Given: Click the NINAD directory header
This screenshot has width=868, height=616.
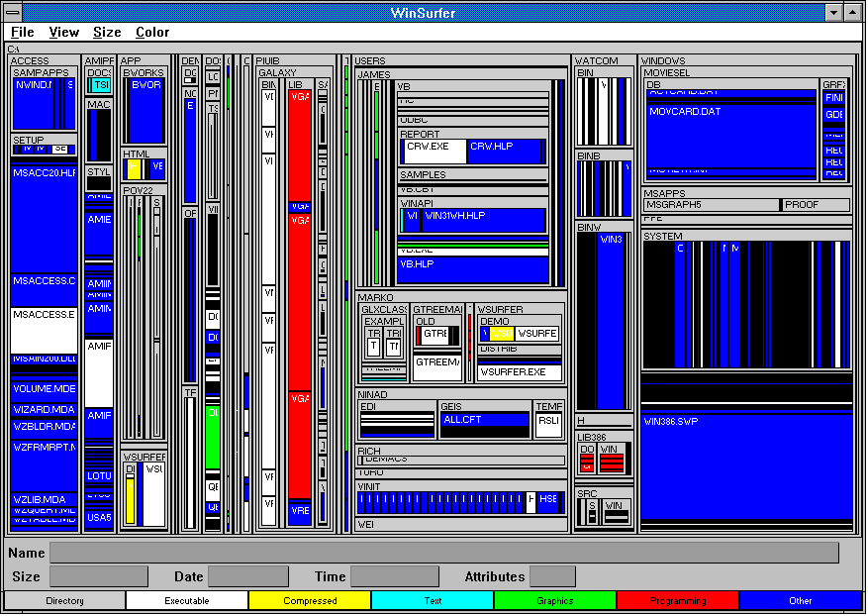Looking at the screenshot, I should (372, 394).
